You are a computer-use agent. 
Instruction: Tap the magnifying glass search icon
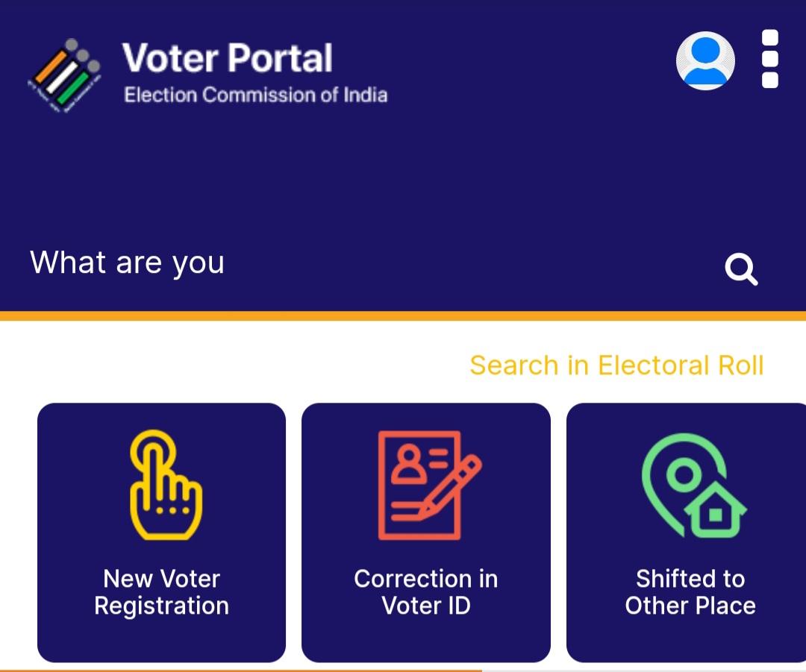(741, 269)
